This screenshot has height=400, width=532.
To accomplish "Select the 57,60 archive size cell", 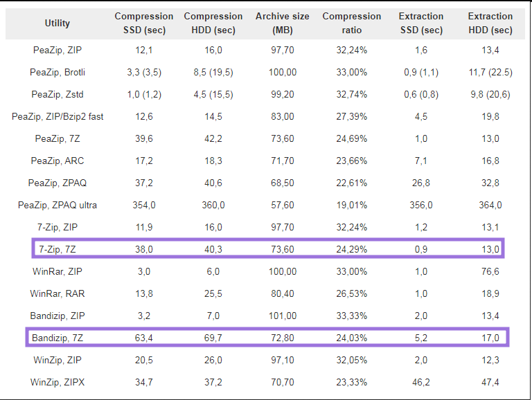I will pos(283,205).
